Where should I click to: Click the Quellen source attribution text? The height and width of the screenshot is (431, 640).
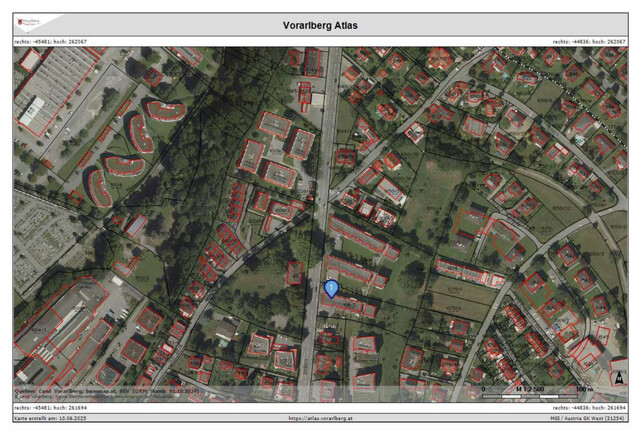[100, 390]
